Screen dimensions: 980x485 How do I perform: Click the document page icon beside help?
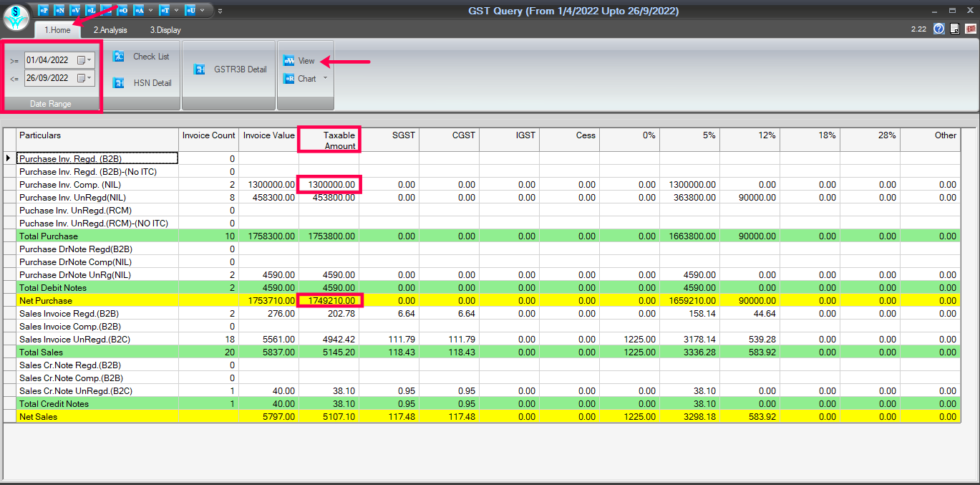[954, 29]
